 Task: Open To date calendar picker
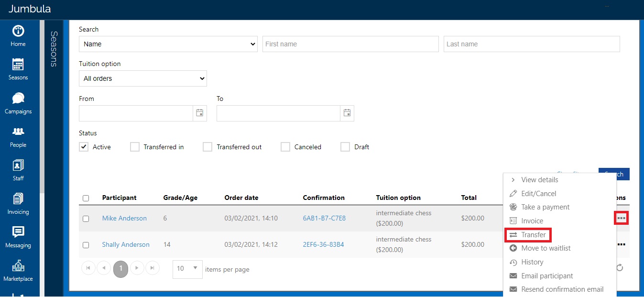pos(347,113)
